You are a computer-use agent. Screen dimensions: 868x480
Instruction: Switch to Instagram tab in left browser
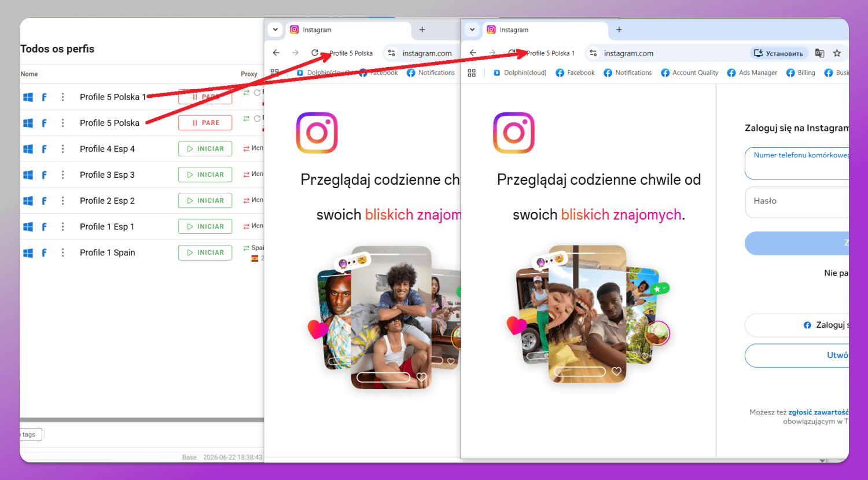click(349, 30)
